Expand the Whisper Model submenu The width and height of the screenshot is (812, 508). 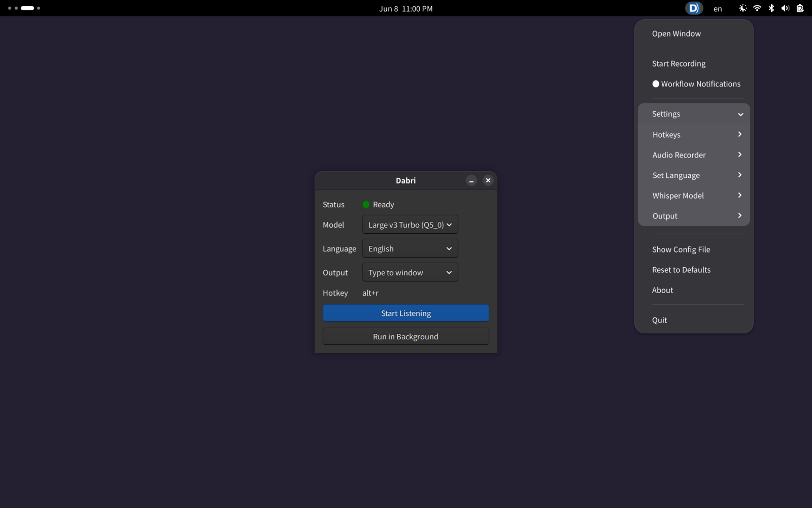[694, 196]
